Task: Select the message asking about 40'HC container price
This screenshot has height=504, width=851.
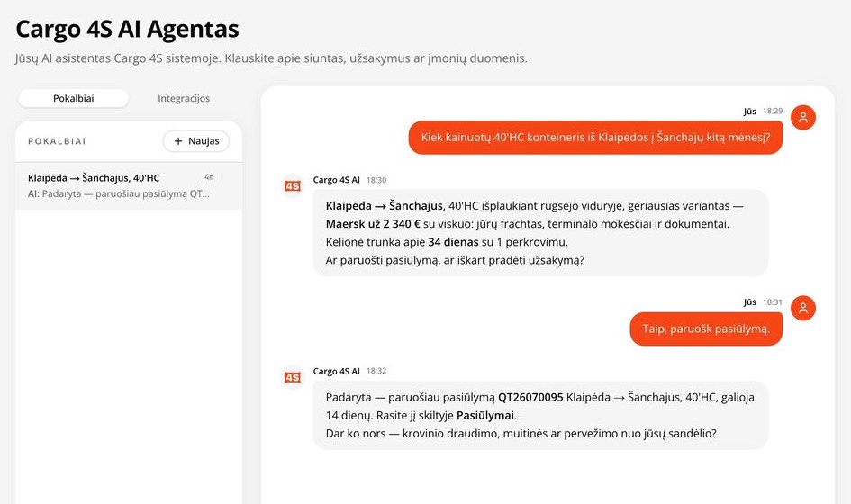Action: tap(595, 138)
